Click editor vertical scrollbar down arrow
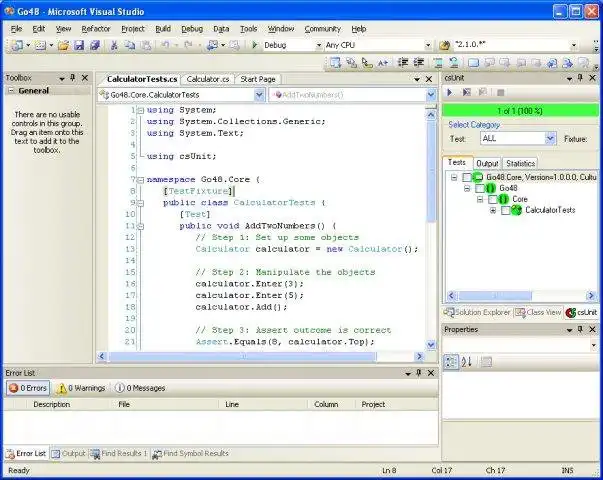The width and height of the screenshot is (603, 480). point(431,345)
